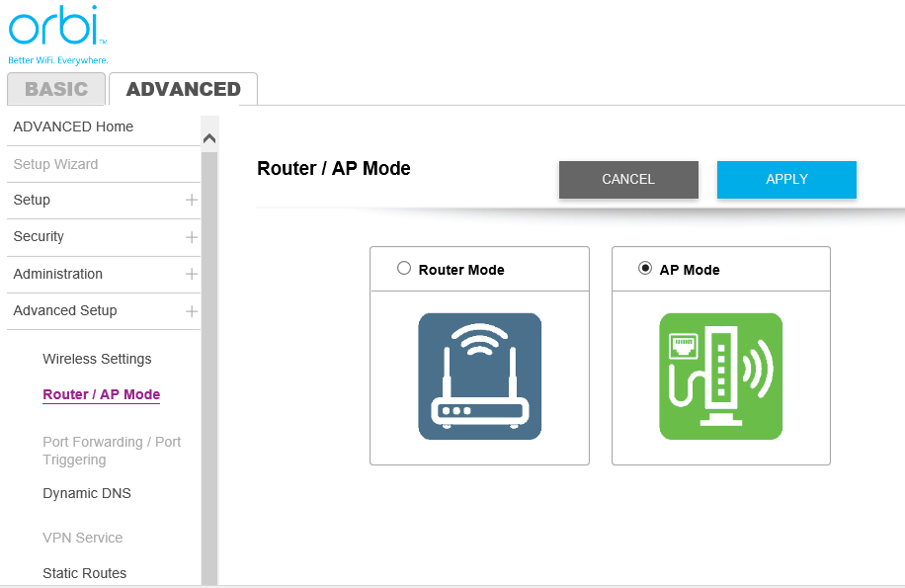This screenshot has height=588, width=905.
Task: Select the AP Mode radio button
Action: click(x=645, y=268)
